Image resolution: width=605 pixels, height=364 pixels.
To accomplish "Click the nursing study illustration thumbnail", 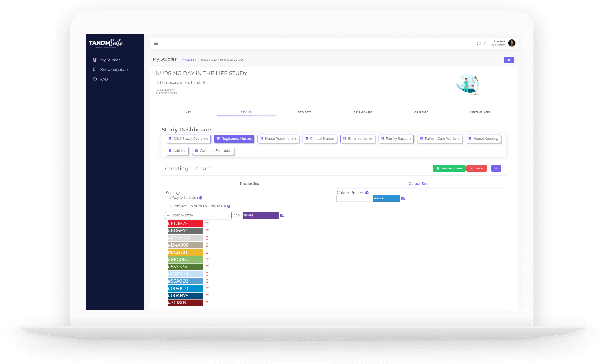I will (x=468, y=85).
